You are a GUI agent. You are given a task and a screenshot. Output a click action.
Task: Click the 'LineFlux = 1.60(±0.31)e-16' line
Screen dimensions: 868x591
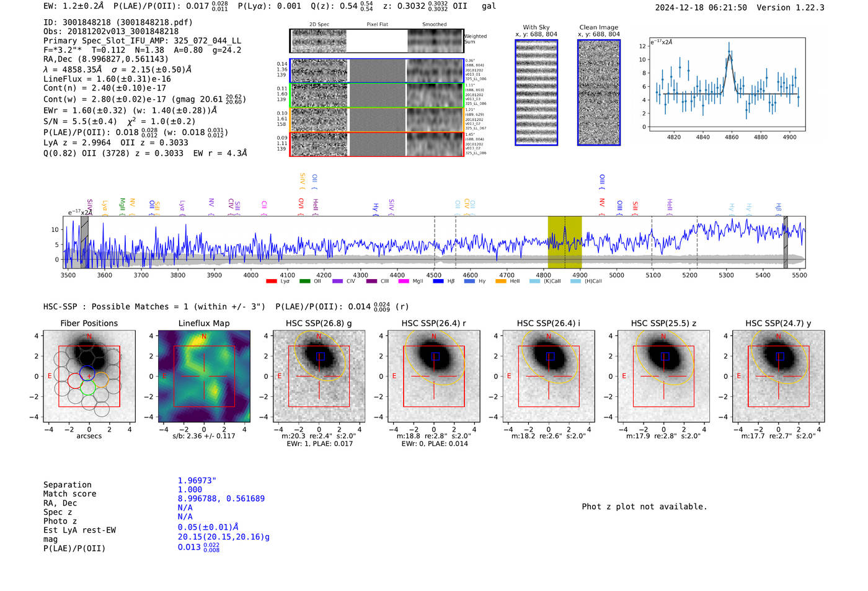tap(107, 79)
